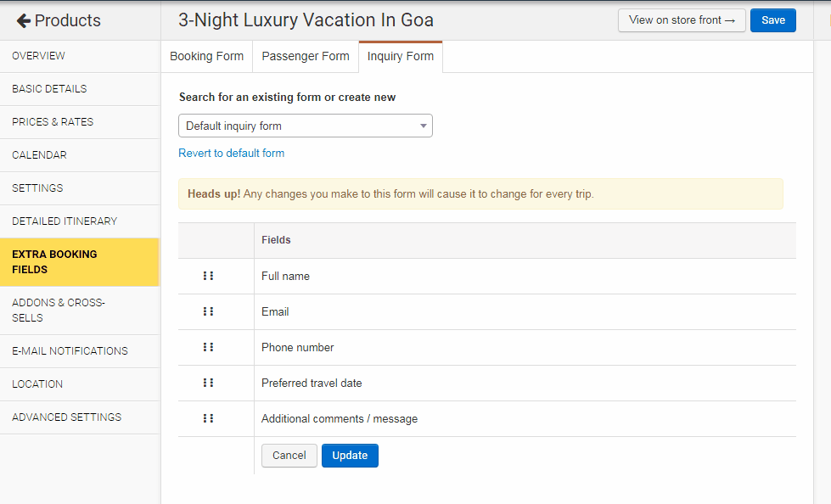Open the Default inquiry form dropdown
The image size is (831, 504).
pyautogui.click(x=306, y=126)
